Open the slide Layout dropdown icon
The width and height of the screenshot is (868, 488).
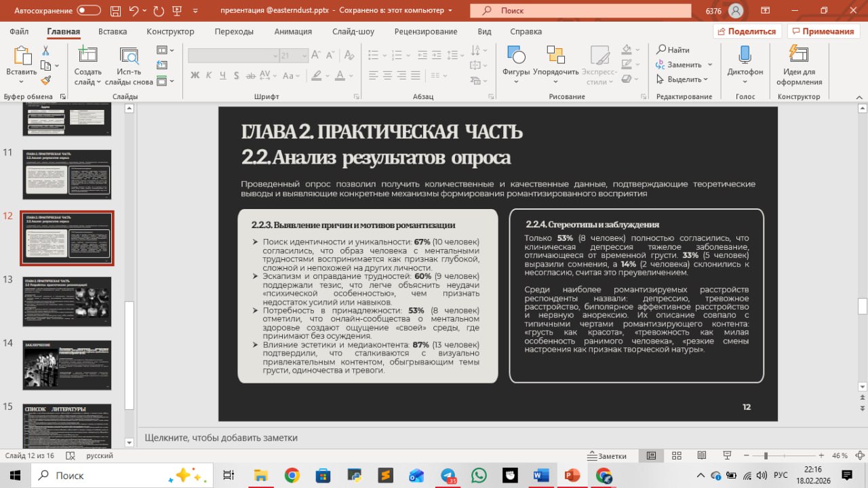pos(164,50)
